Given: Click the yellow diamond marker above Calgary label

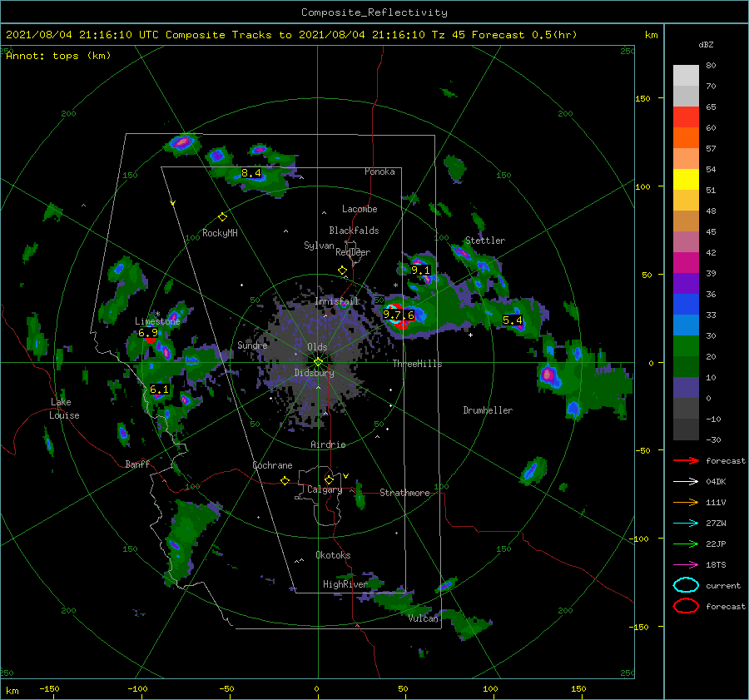Looking at the screenshot, I should 329,479.
